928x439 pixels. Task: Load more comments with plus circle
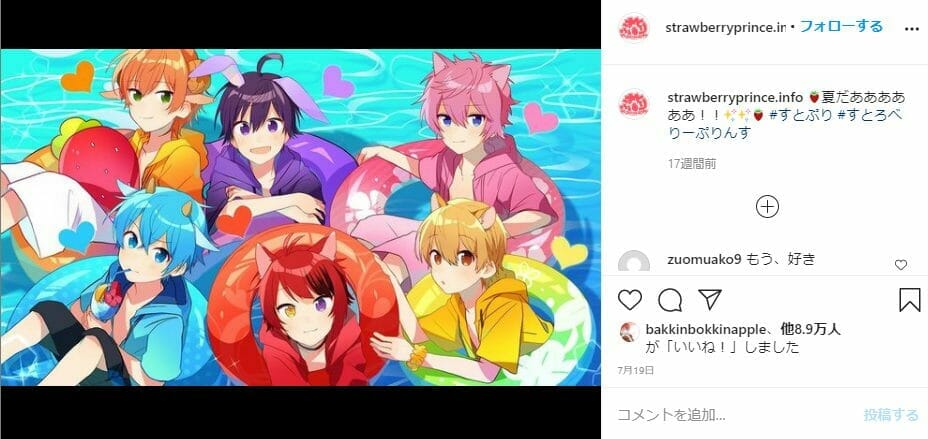coord(768,206)
